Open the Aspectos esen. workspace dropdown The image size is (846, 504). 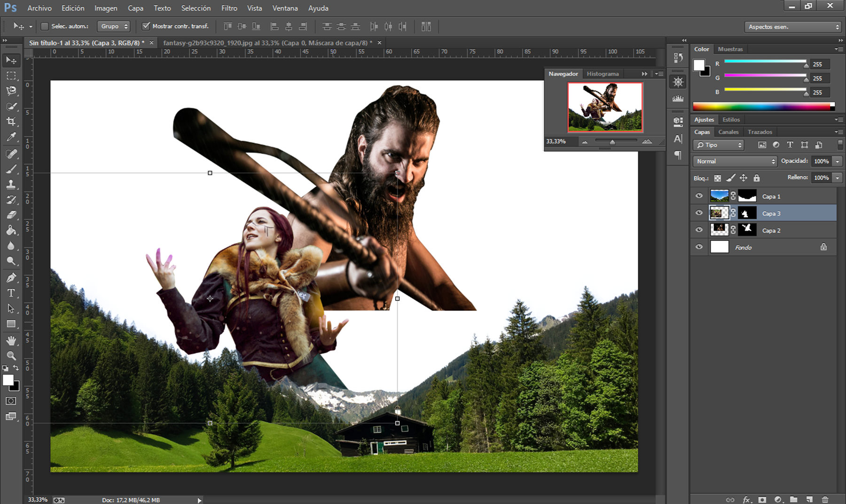click(792, 27)
